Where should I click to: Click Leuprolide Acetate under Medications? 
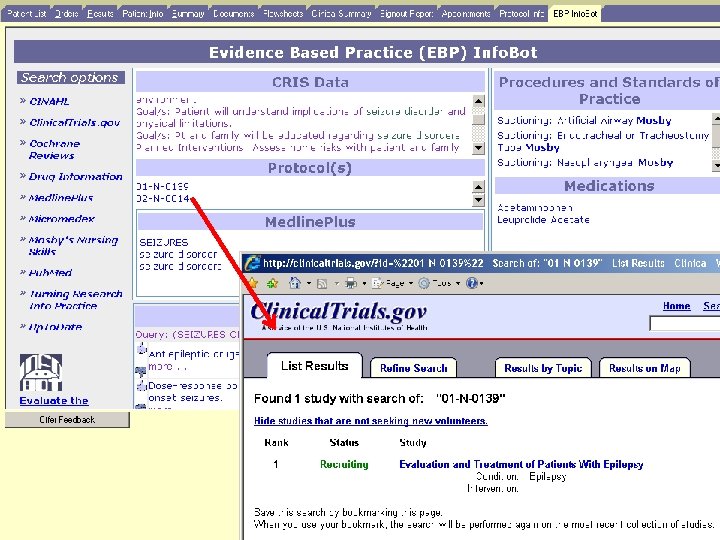point(543,219)
